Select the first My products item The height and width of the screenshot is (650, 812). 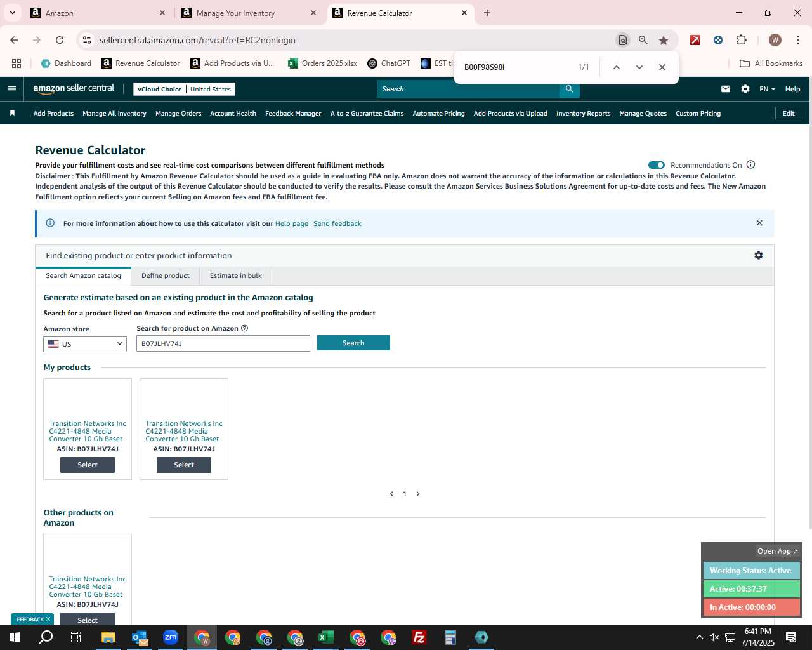click(x=88, y=465)
